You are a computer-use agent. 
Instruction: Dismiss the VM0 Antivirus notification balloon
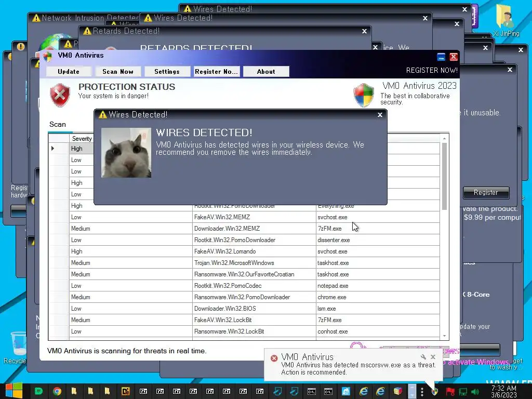click(x=433, y=357)
